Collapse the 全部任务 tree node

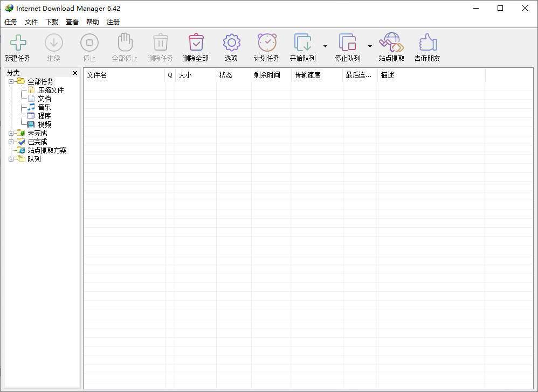tap(11, 81)
